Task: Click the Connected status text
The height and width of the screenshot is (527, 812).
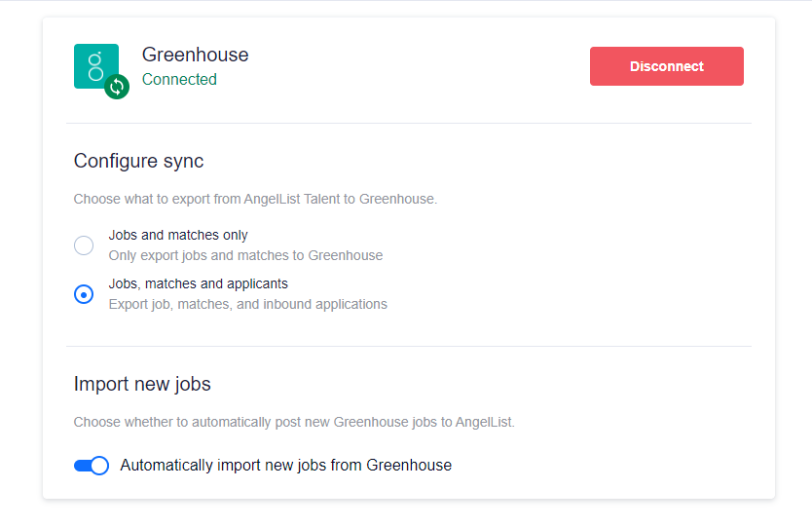Action: (x=179, y=79)
